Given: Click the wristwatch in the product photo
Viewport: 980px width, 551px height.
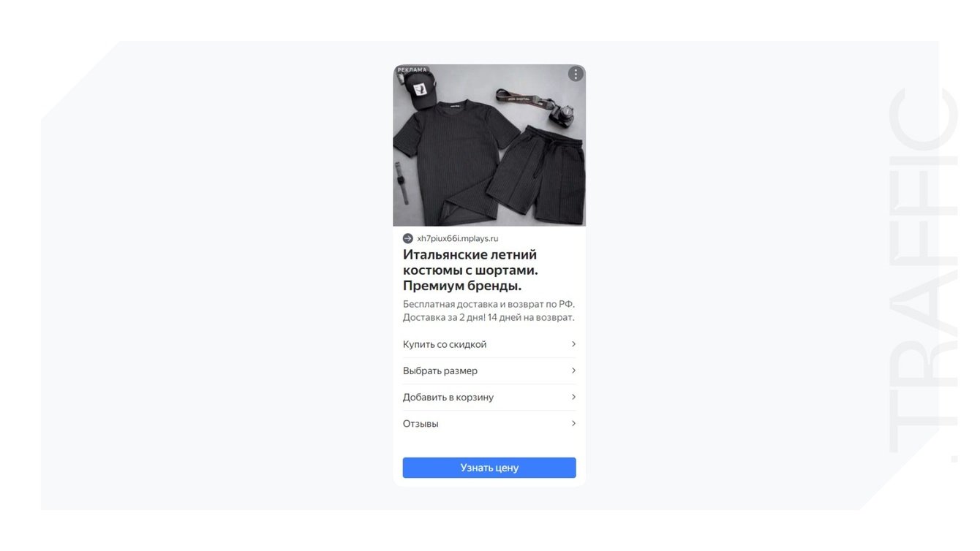Looking at the screenshot, I should (402, 183).
